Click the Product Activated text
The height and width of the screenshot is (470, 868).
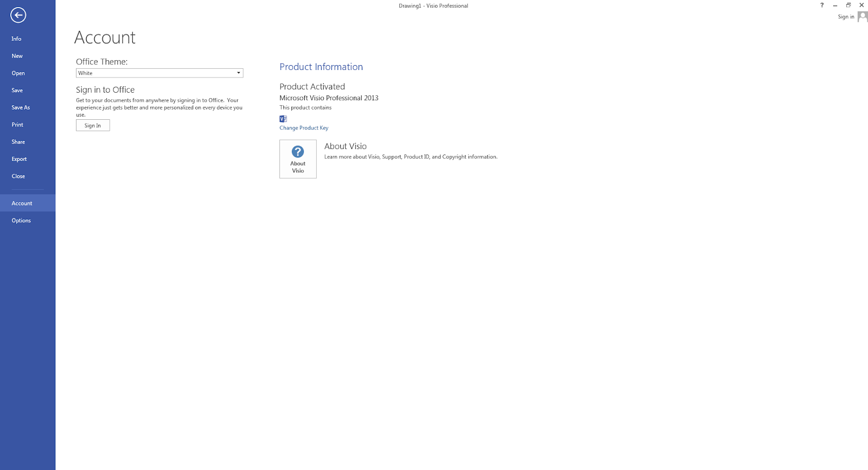coord(312,87)
